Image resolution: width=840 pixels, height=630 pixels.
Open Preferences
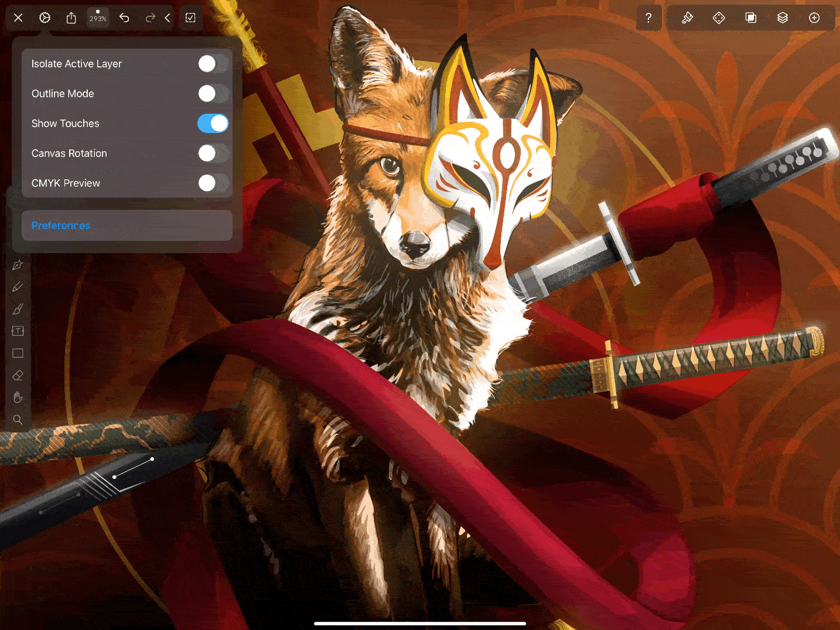click(127, 226)
